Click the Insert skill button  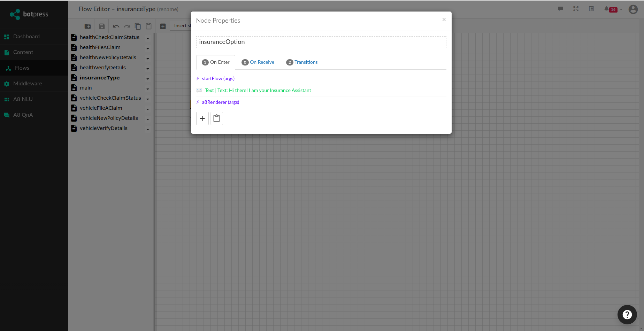181,26
